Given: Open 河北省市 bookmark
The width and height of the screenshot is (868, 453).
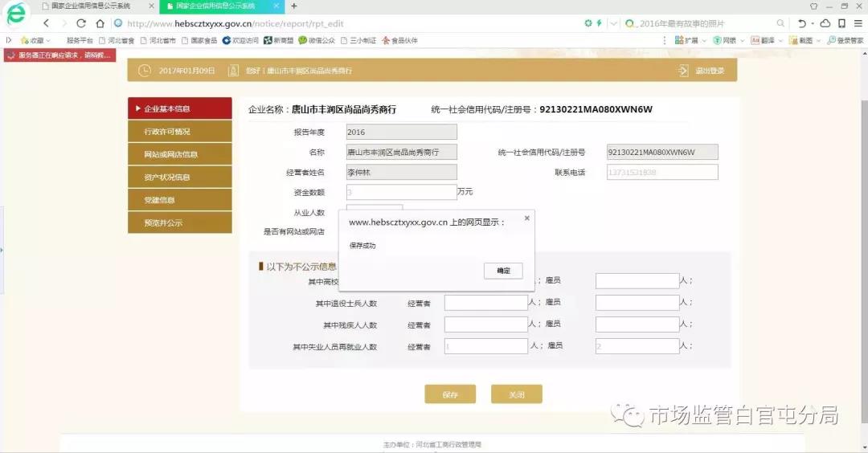Looking at the screenshot, I should click(158, 40).
